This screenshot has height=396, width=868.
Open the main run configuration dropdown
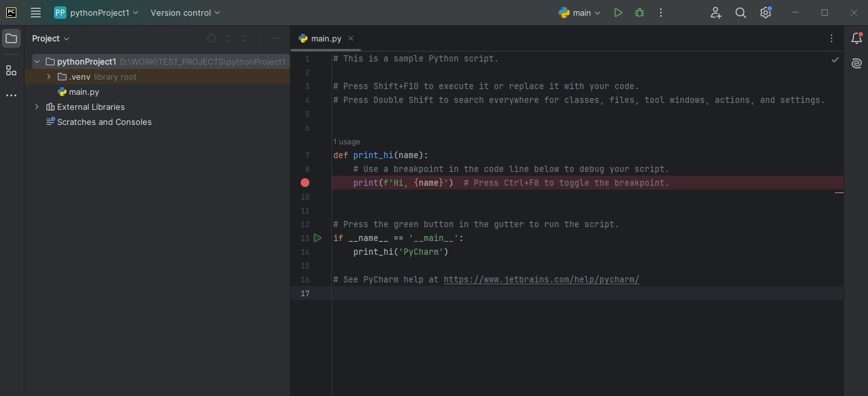click(581, 13)
